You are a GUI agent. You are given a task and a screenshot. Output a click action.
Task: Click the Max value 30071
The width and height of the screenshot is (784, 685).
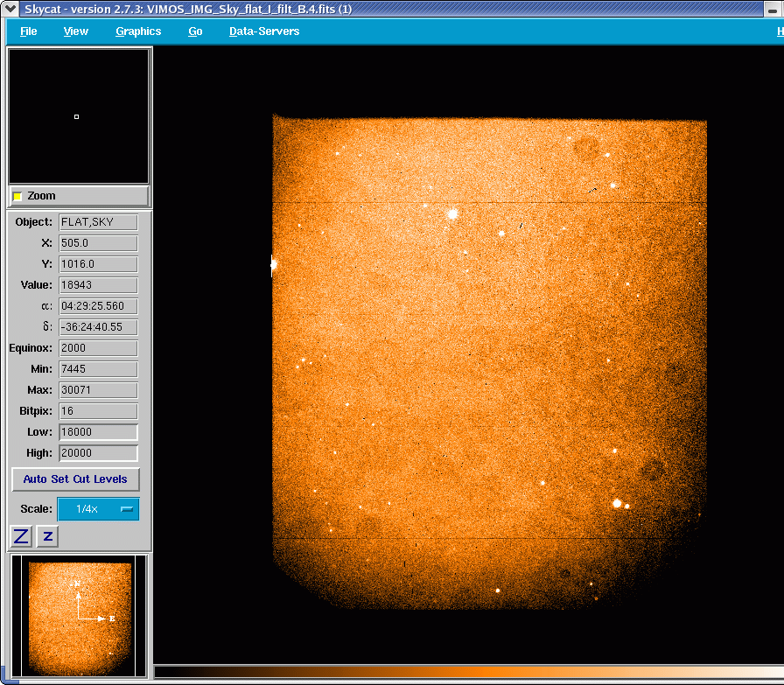(x=99, y=390)
